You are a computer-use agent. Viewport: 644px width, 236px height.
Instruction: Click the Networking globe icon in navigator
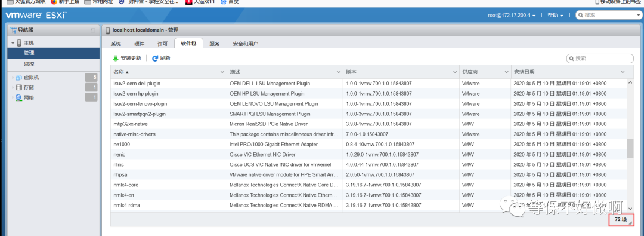pos(19,97)
